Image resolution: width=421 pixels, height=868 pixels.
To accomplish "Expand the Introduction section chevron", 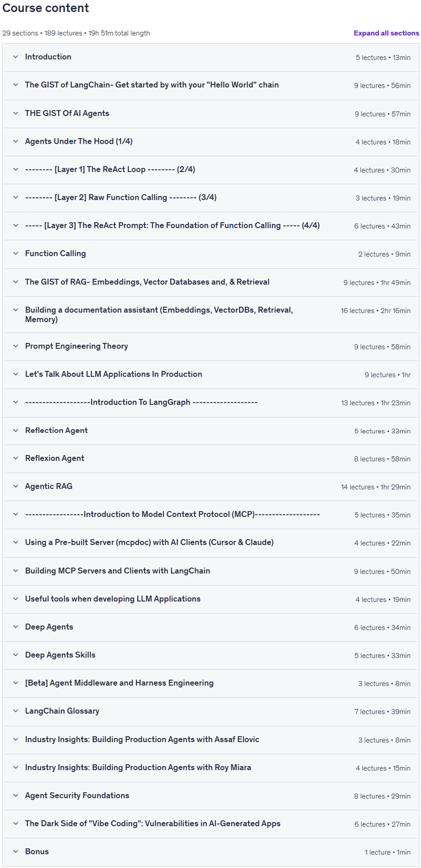I will click(15, 57).
